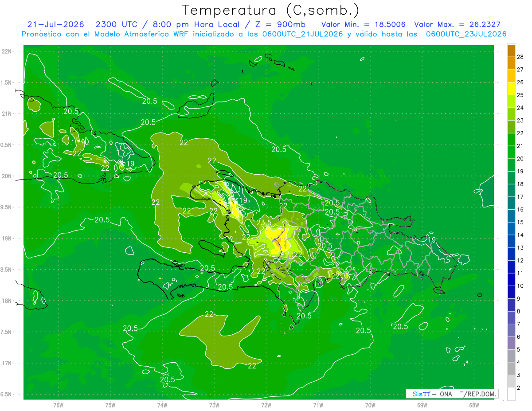Click purple color bar segment between 5 and 6
Screen dimensions: 532x411
[511, 343]
